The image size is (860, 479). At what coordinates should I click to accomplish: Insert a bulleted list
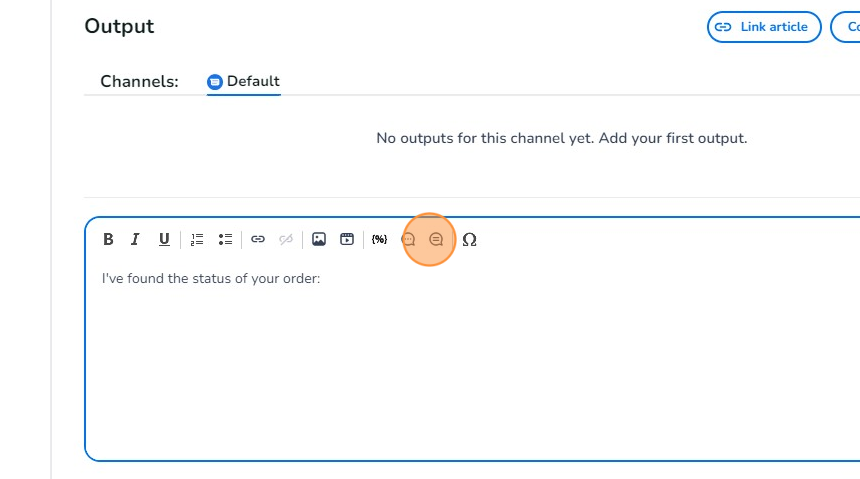coord(225,239)
